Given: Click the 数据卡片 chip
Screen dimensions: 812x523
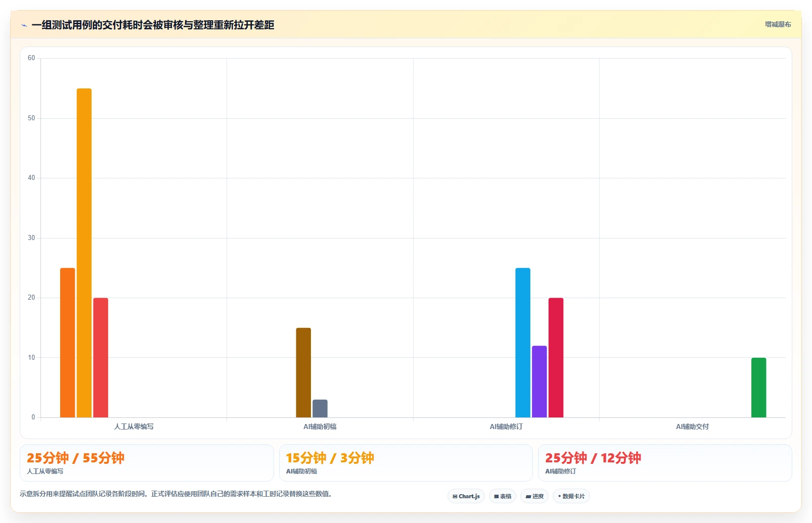Looking at the screenshot, I should 571,496.
